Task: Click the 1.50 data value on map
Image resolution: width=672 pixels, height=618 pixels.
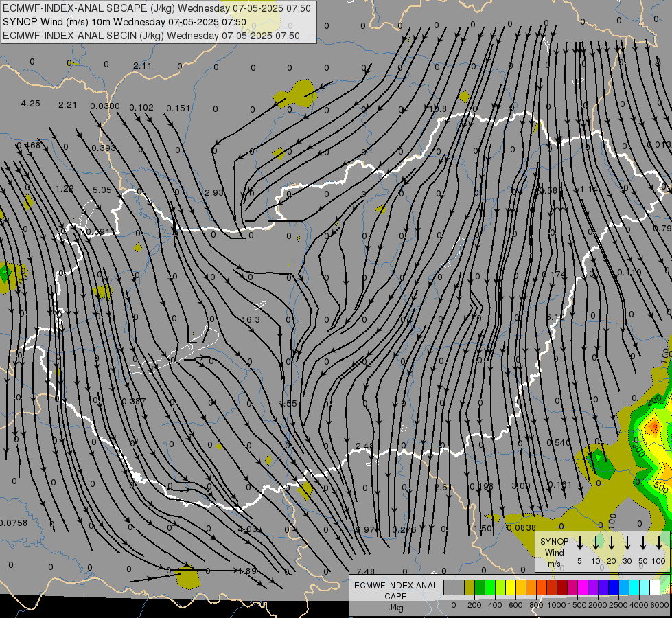Action: [x=483, y=528]
